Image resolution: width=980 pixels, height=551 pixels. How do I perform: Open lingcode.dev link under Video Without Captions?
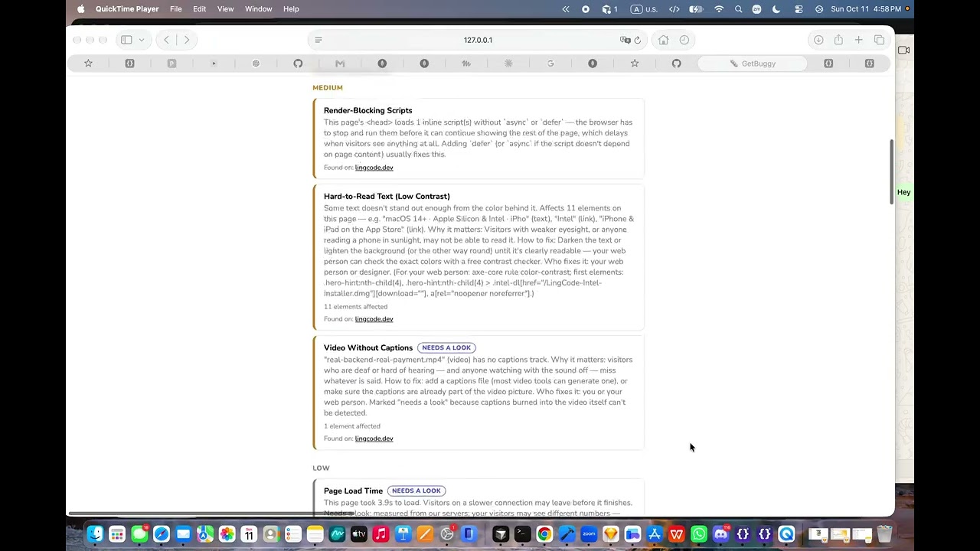pyautogui.click(x=374, y=439)
